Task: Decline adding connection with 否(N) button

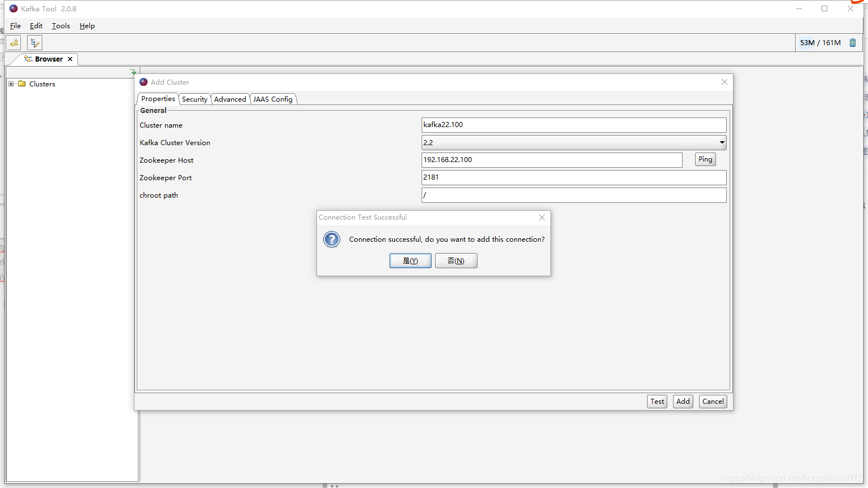Action: click(x=456, y=260)
